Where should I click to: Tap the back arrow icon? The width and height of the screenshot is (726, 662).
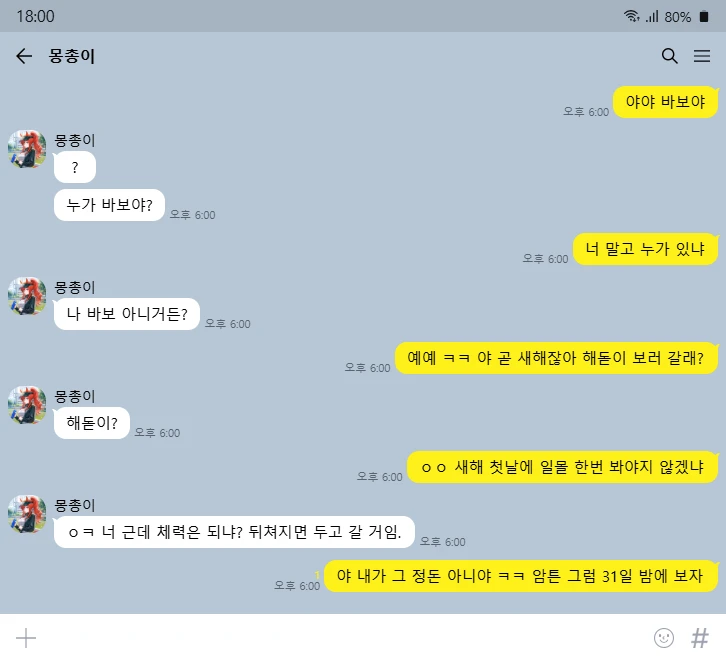tap(24, 56)
